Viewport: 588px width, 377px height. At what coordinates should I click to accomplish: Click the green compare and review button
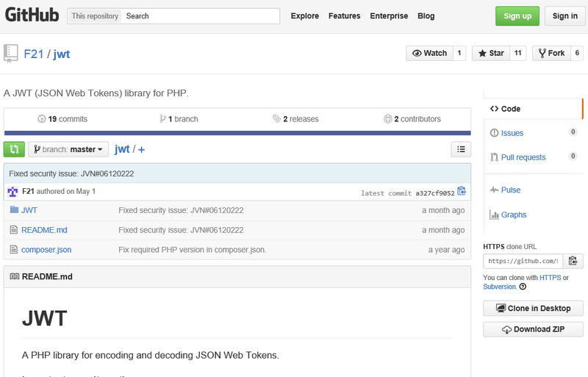coord(14,149)
